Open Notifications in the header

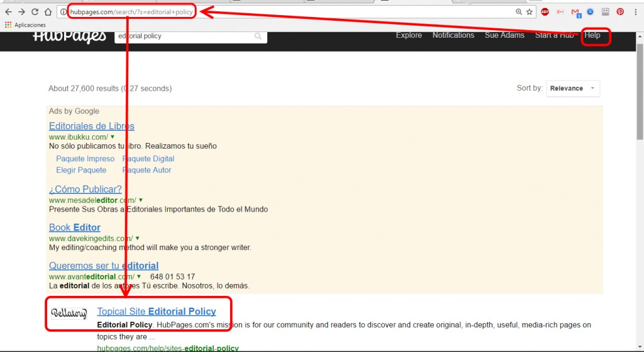[x=453, y=35]
